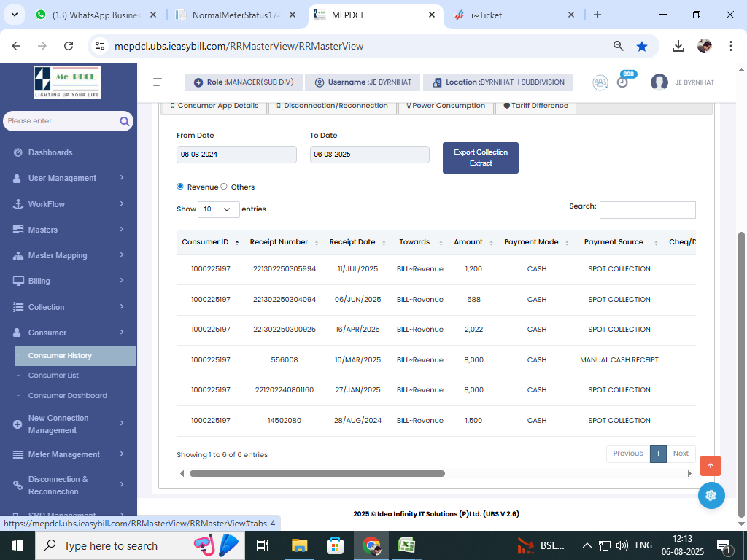The image size is (747, 560).
Task: Click the hamburger menu icon in header
Action: click(x=158, y=82)
